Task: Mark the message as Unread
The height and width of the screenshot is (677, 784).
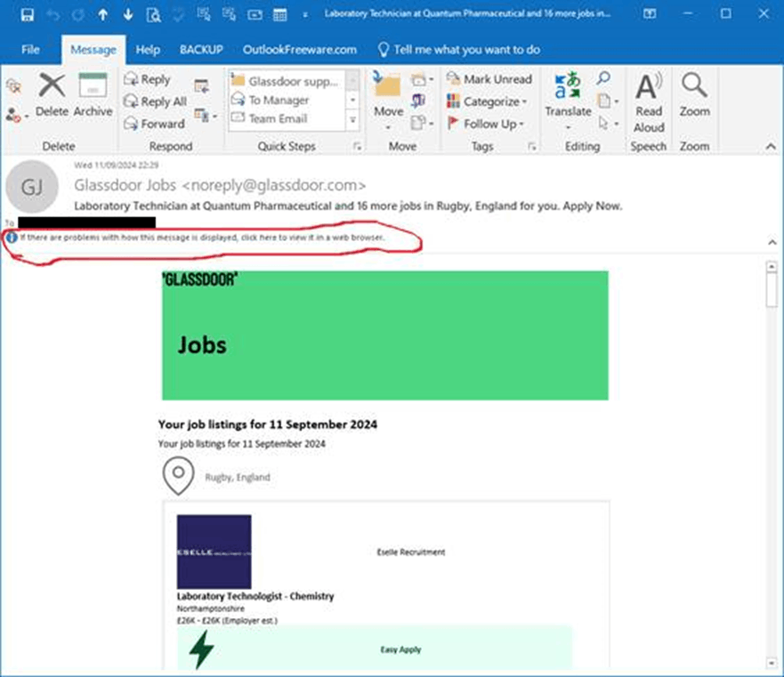Action: click(x=489, y=79)
